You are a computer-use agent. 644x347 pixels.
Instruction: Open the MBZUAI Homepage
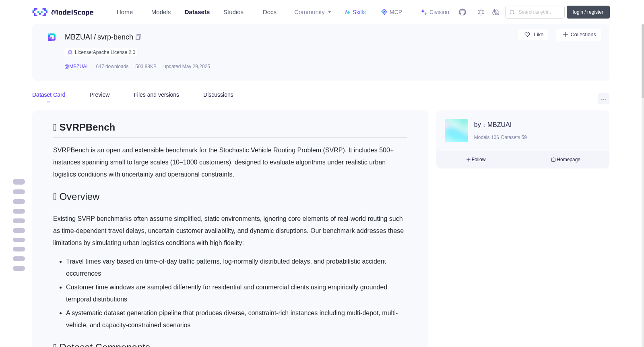(566, 160)
